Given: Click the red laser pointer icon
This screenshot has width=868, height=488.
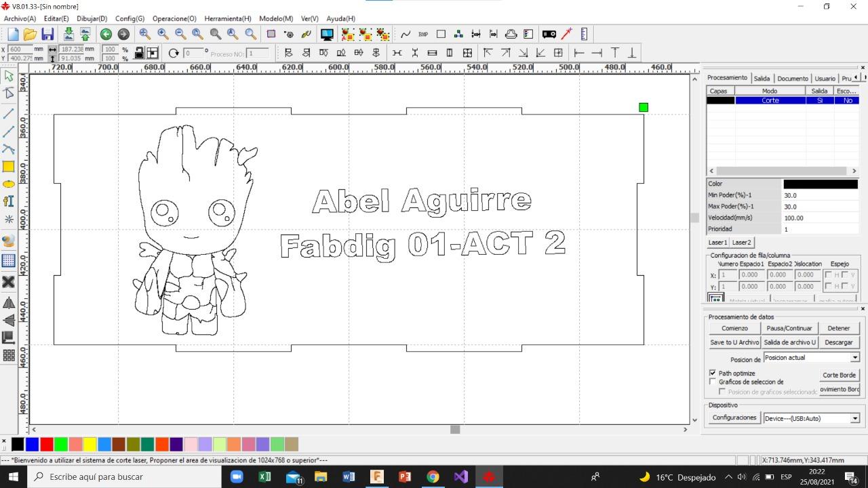Looking at the screenshot, I should point(567,34).
